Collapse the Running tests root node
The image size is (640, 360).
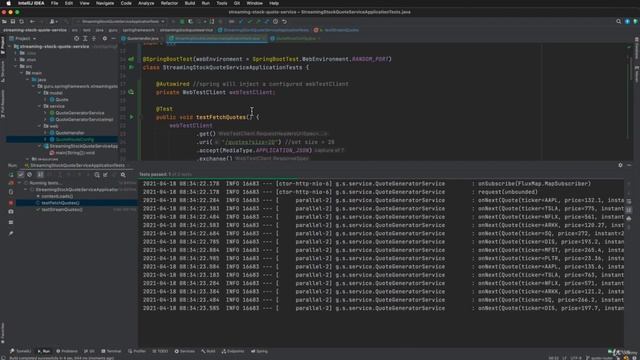[x=20, y=183]
